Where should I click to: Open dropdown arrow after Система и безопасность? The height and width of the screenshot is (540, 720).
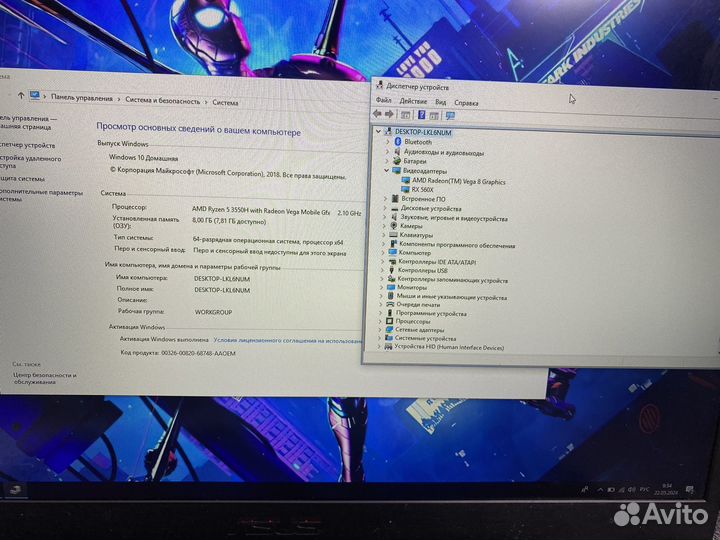click(206, 102)
